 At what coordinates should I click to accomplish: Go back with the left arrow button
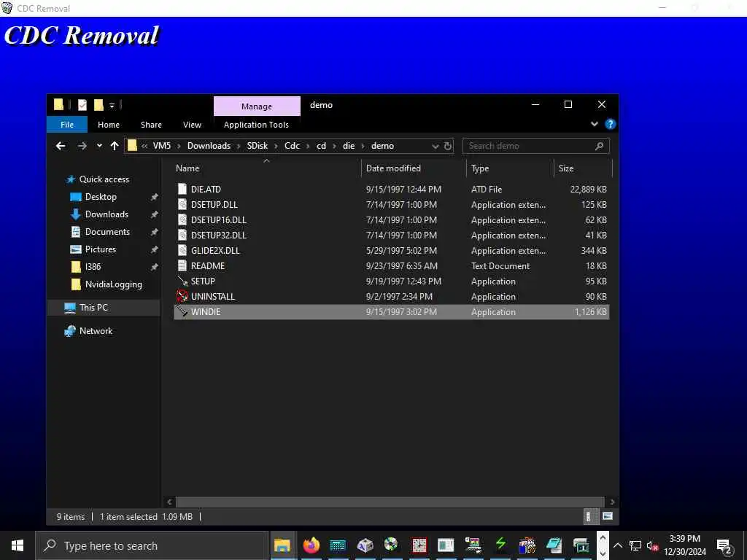point(61,146)
